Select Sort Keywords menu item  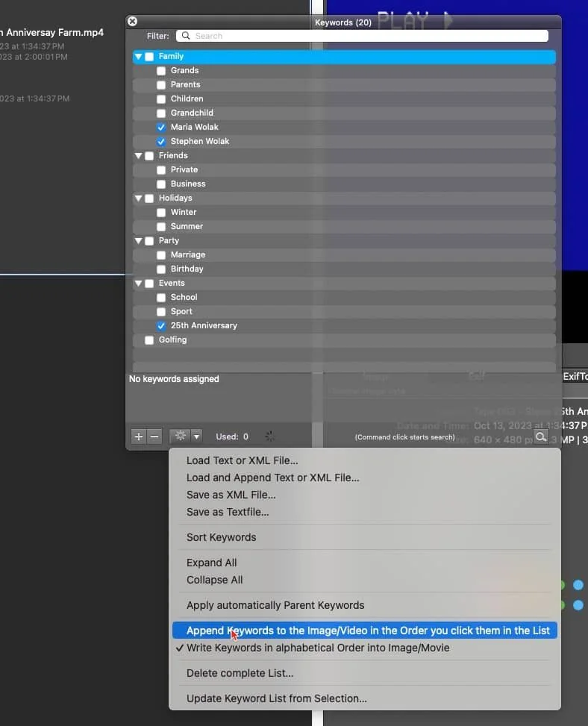pyautogui.click(x=365, y=537)
